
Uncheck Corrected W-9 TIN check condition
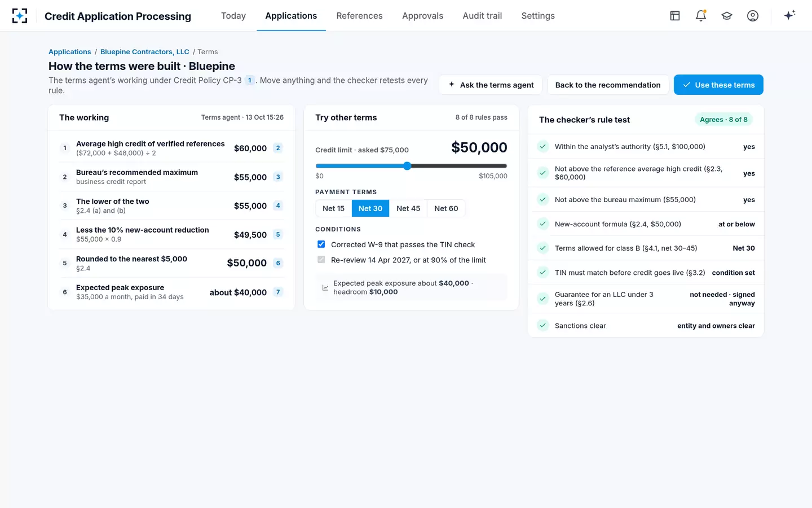click(x=321, y=244)
